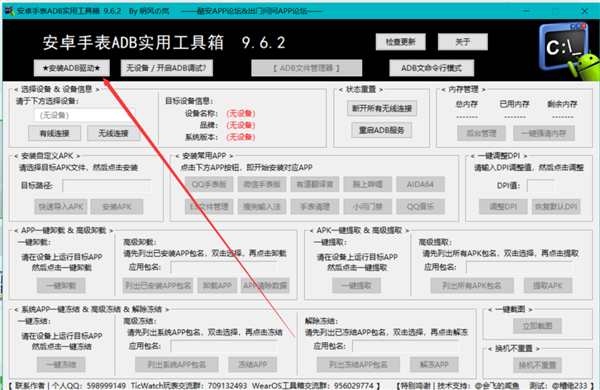Click the ★安装ADB驱动★ button
The width and height of the screenshot is (600, 390).
pos(72,68)
